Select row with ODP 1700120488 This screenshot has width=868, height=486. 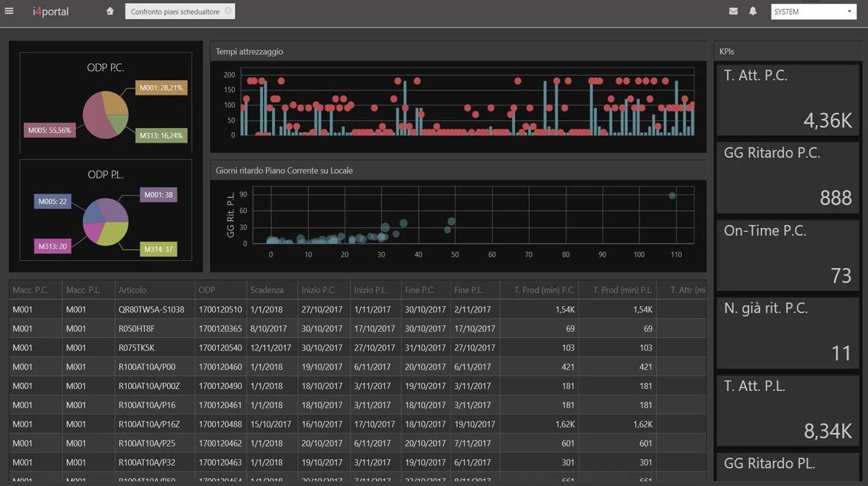pyautogui.click(x=357, y=424)
